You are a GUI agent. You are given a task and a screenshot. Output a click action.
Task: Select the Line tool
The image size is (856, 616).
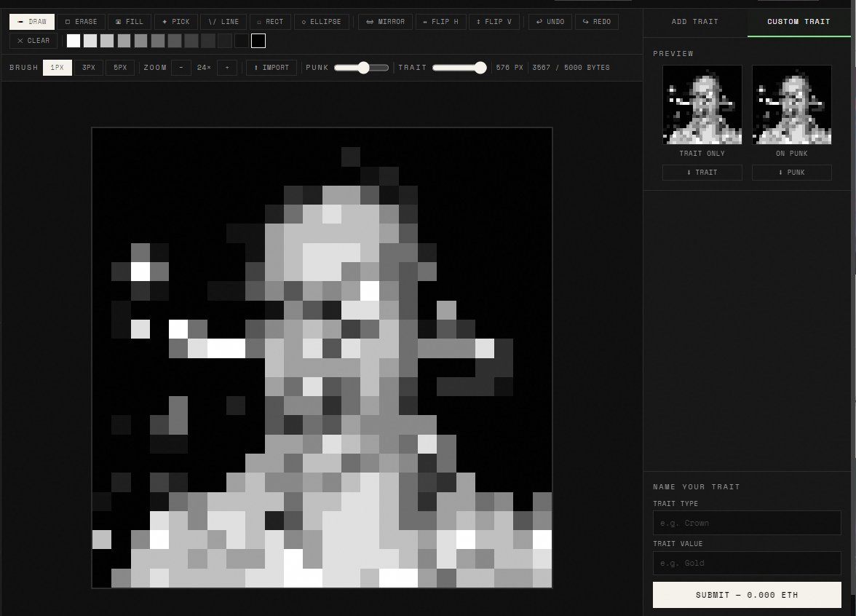pos(223,22)
